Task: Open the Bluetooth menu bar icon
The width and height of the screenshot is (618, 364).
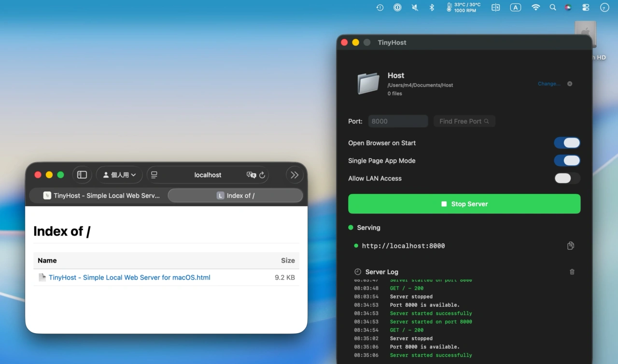Action: coord(431,7)
